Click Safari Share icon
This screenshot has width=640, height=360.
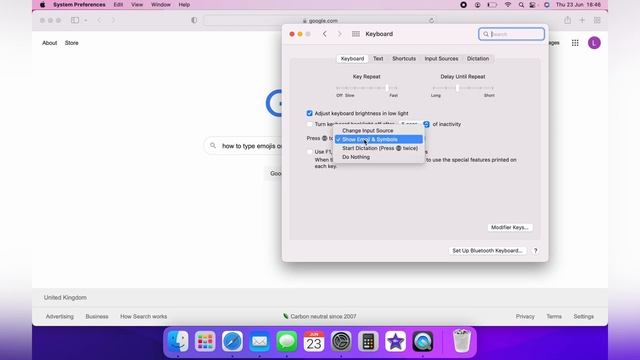click(567, 20)
